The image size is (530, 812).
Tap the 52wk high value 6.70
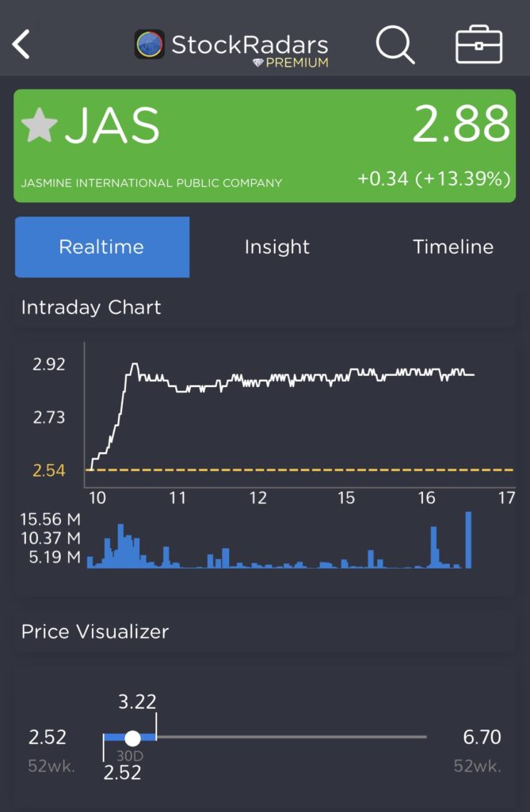point(482,737)
